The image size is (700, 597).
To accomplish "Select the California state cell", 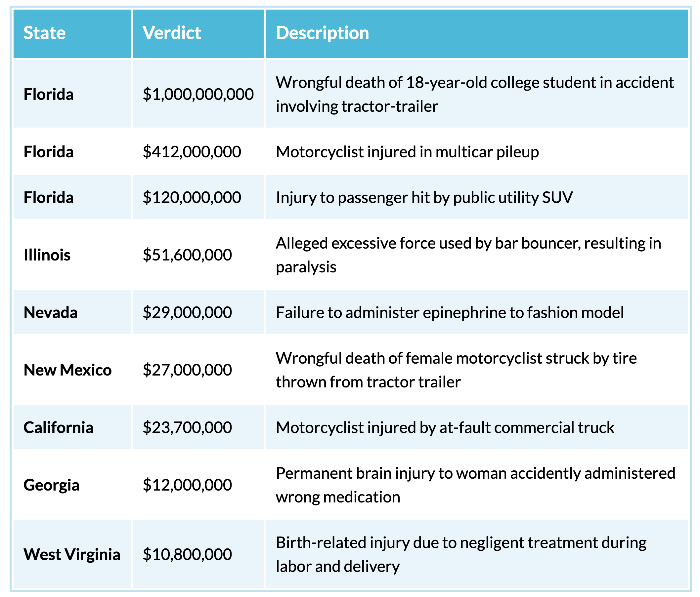I will (x=59, y=427).
